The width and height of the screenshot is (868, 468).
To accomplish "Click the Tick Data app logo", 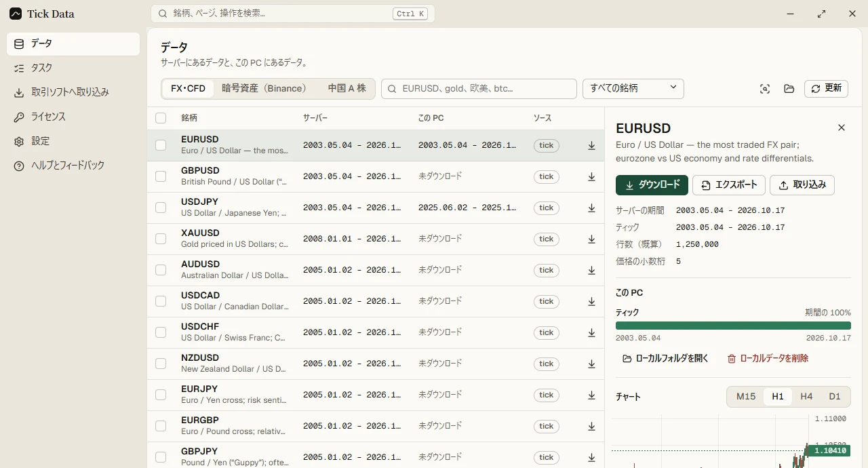I will click(16, 14).
